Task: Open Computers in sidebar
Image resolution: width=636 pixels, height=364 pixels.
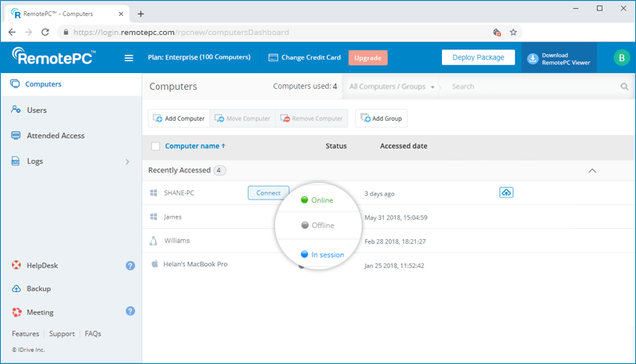Action: [71, 84]
